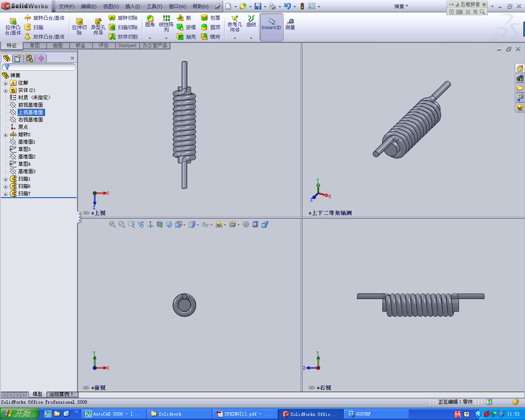Choose the 放样切割 lofted cut tool
Screen dimensions: 525x420
[123, 37]
